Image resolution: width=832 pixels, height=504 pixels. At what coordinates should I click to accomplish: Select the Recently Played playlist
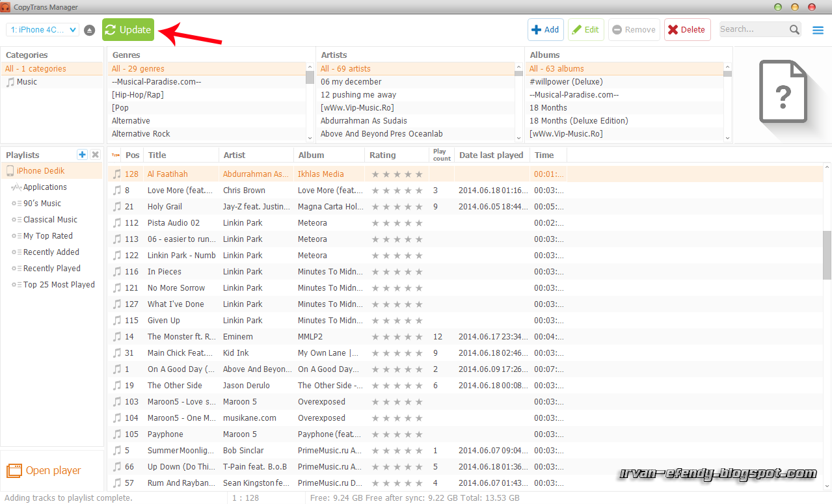(x=52, y=269)
